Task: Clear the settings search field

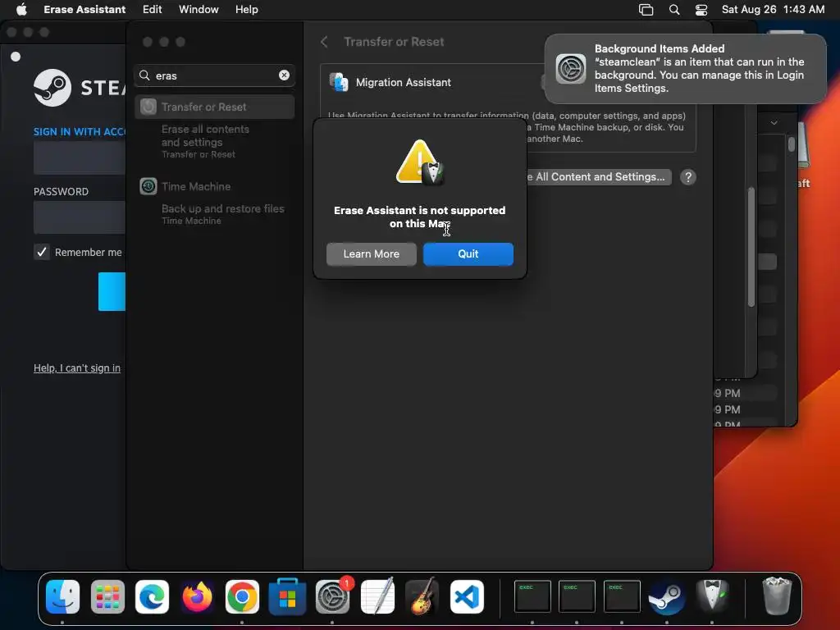Action: [284, 75]
